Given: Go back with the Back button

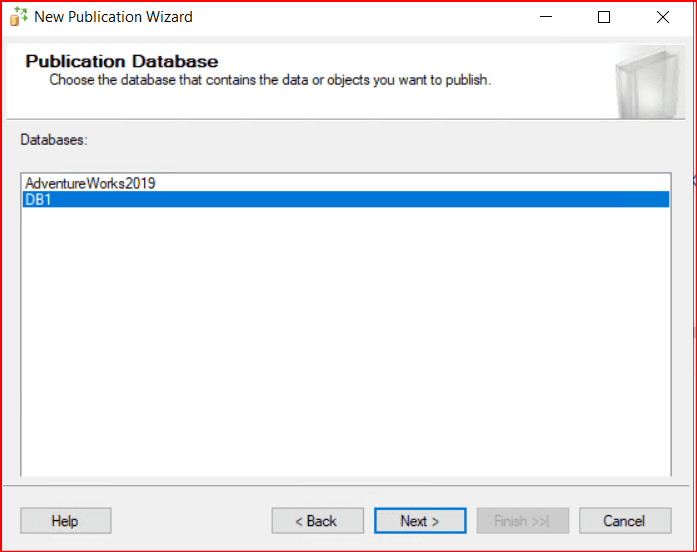Looking at the screenshot, I should coord(316,521).
